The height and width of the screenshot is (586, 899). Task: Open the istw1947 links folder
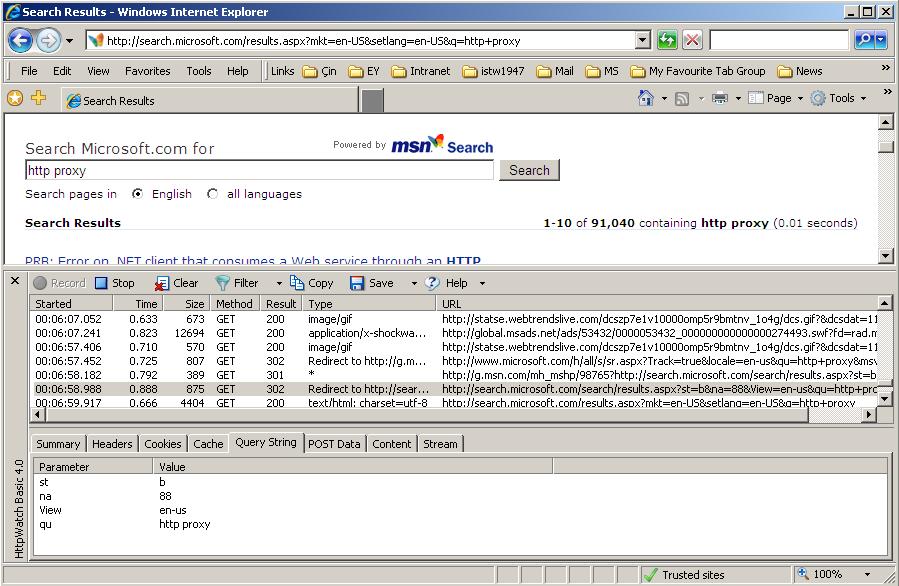[x=493, y=71]
